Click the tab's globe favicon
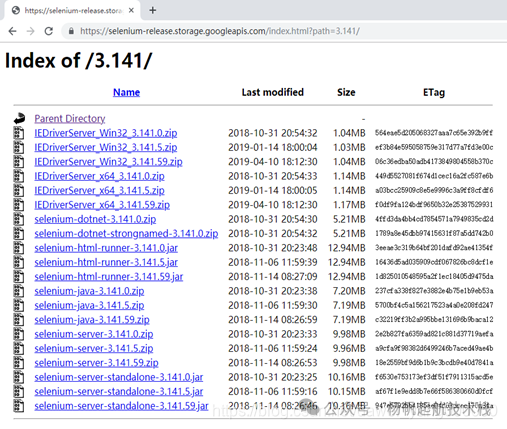The width and height of the screenshot is (507, 429). click(x=15, y=10)
